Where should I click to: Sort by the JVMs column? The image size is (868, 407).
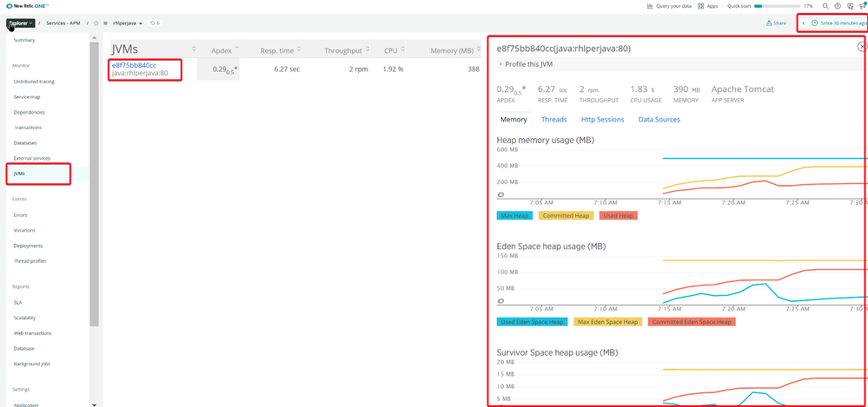[x=153, y=49]
